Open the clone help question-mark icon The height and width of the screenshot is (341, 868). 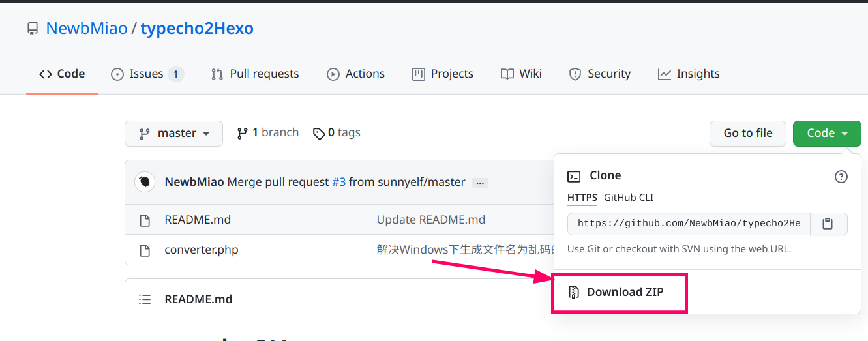pos(841,176)
